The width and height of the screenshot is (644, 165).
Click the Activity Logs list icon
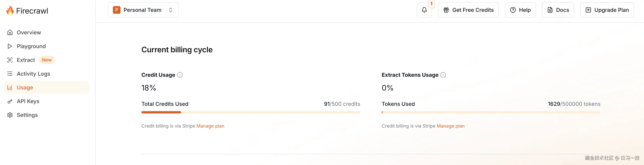[10, 74]
